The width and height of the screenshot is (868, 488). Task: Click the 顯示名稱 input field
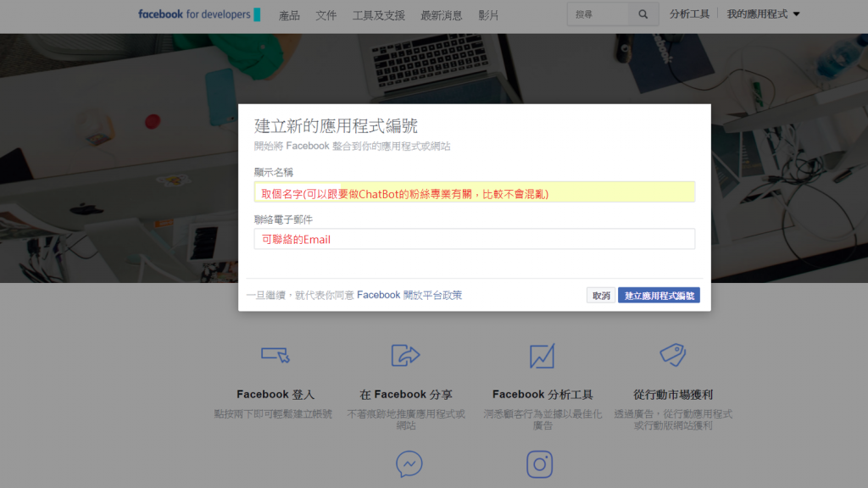click(475, 192)
